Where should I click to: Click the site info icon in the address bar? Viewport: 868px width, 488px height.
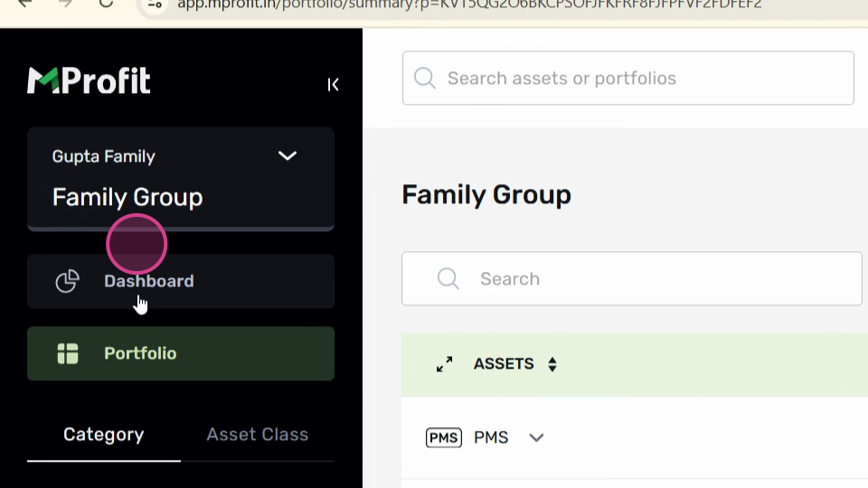point(155,5)
